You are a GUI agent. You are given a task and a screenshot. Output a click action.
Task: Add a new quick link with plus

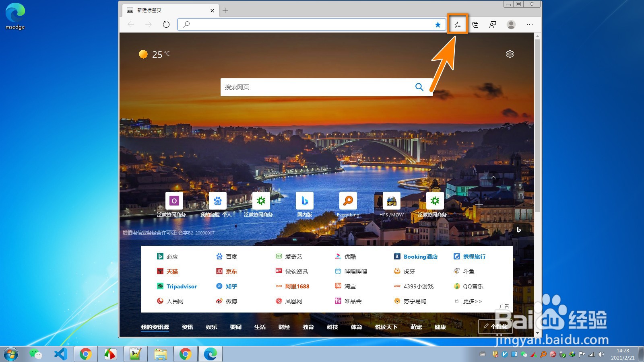(479, 204)
